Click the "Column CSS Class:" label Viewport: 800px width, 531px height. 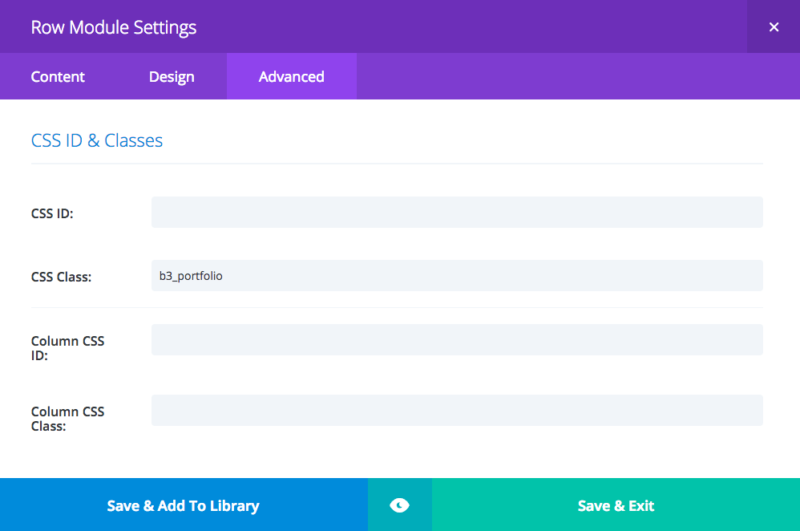(x=67, y=418)
